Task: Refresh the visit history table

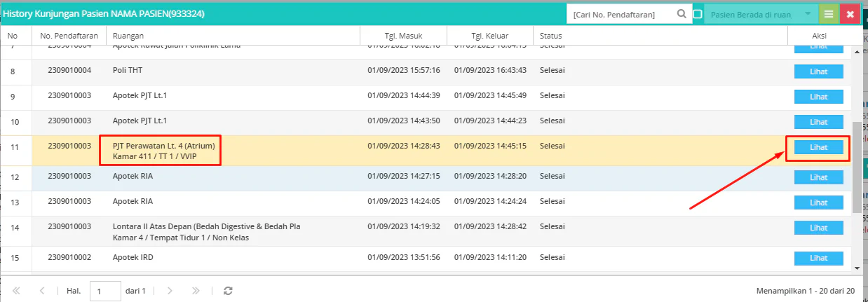Action: pyautogui.click(x=227, y=290)
